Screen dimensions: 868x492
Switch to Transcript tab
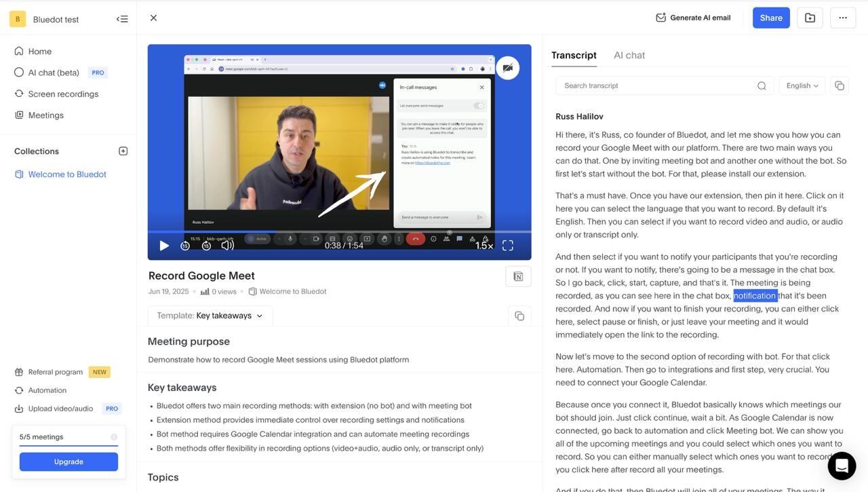coord(574,55)
